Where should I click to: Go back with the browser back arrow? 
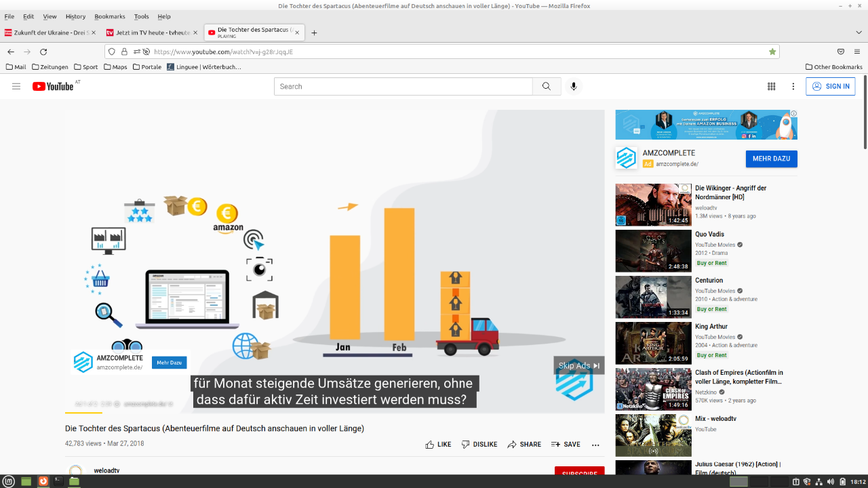coord(11,52)
